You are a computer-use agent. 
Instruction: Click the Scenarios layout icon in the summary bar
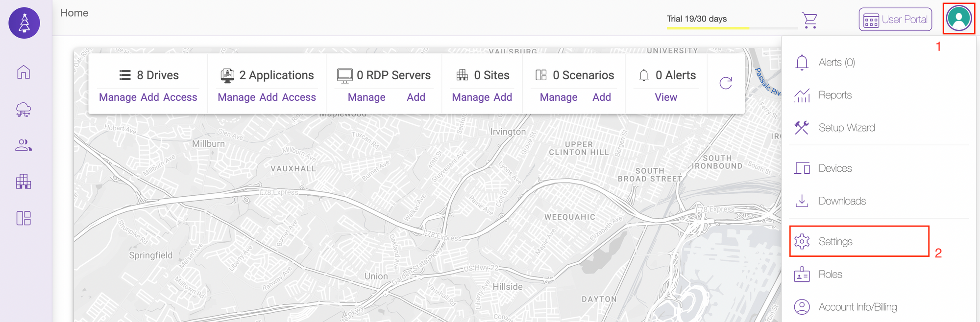tap(541, 75)
